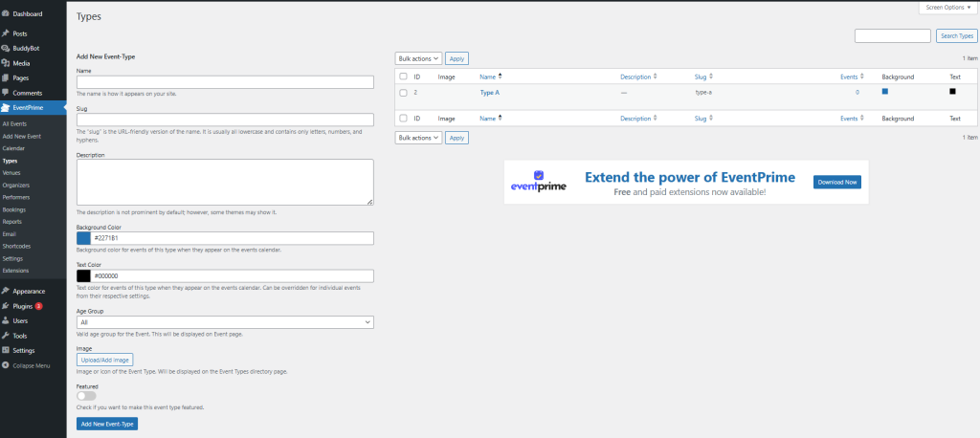The height and width of the screenshot is (438, 980).
Task: Open Reports submenu item
Action: click(x=12, y=222)
